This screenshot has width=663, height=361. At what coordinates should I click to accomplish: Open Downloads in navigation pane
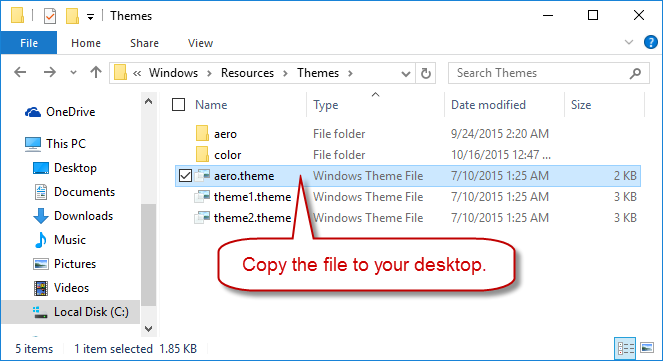click(x=83, y=216)
